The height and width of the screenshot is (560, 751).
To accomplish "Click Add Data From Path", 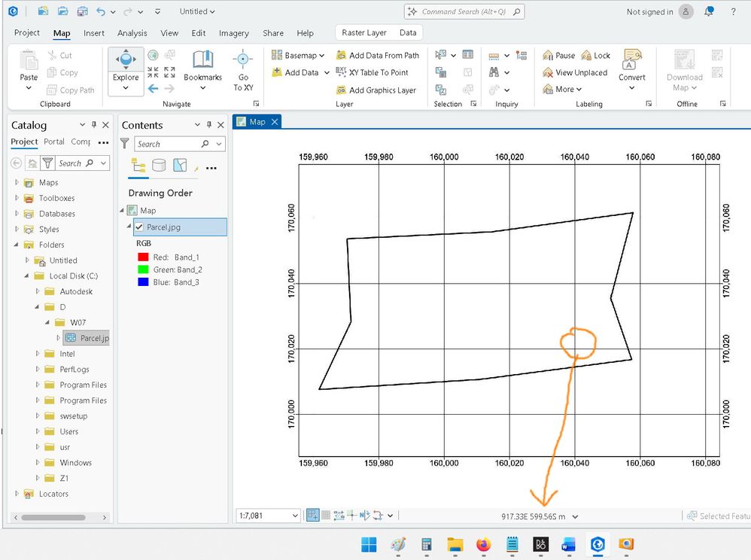I will [377, 55].
